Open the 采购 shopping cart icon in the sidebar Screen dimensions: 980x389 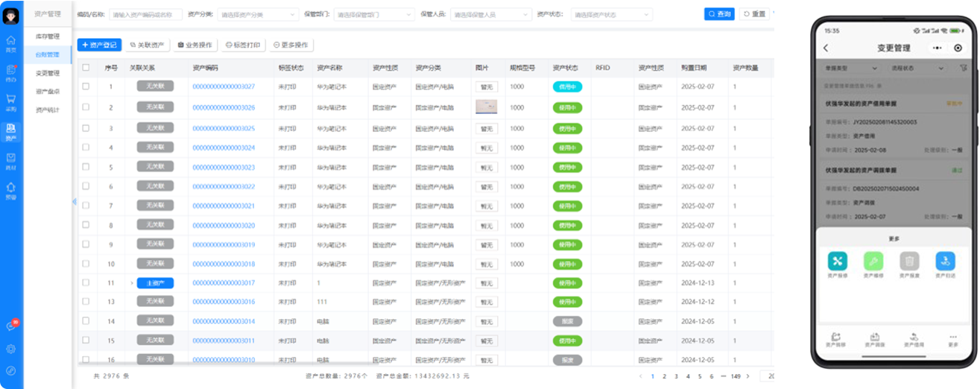coord(10,101)
